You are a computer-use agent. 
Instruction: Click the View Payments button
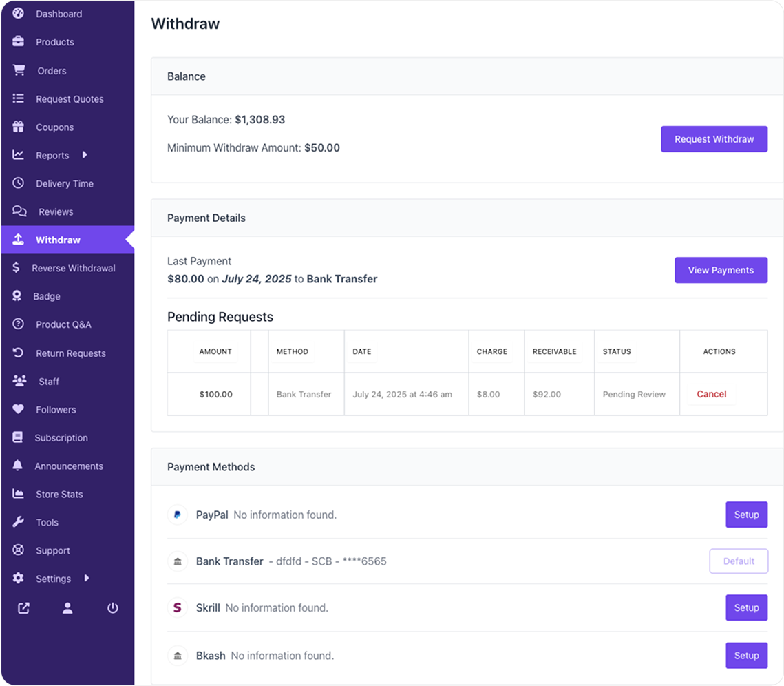tap(721, 270)
